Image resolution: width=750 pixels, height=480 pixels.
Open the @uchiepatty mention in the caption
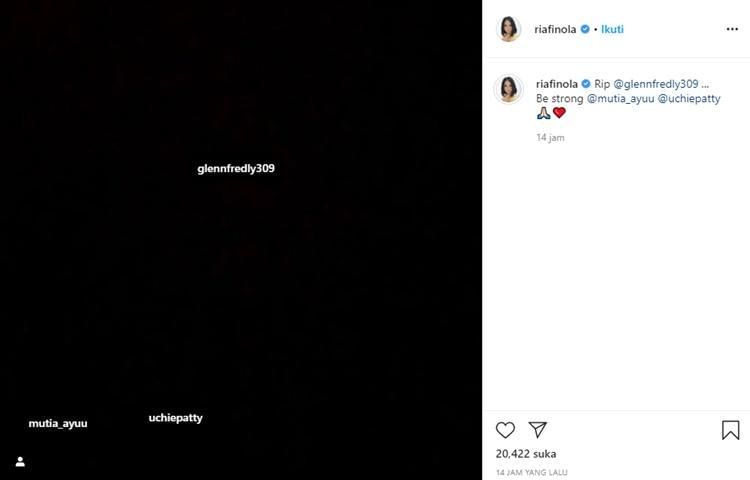click(689, 99)
